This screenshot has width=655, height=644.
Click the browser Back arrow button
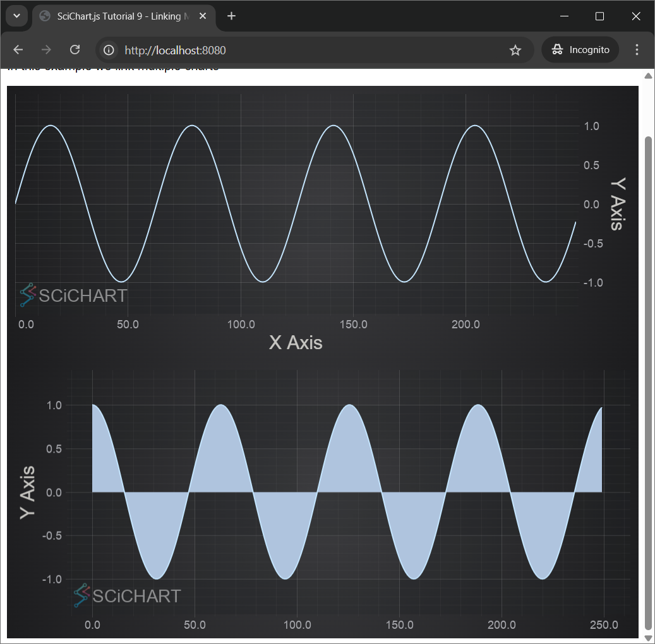(x=18, y=50)
